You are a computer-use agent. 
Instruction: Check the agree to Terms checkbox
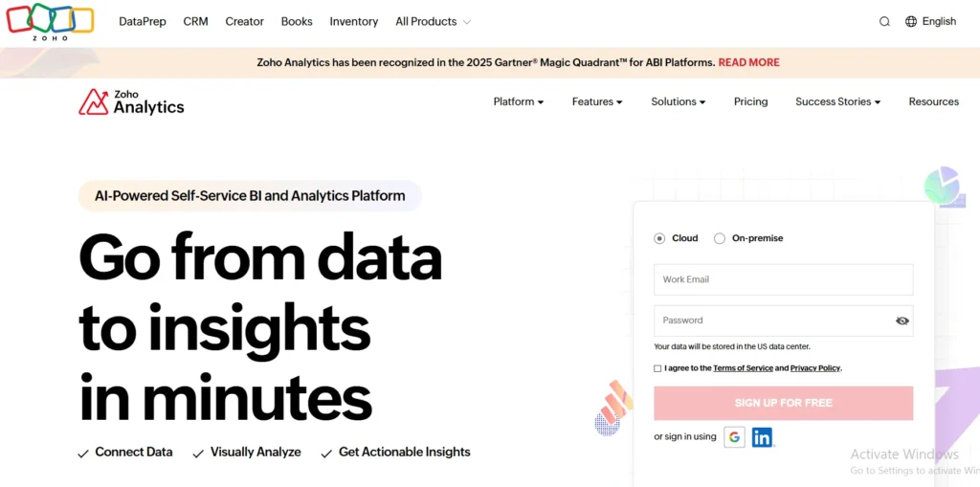point(657,368)
